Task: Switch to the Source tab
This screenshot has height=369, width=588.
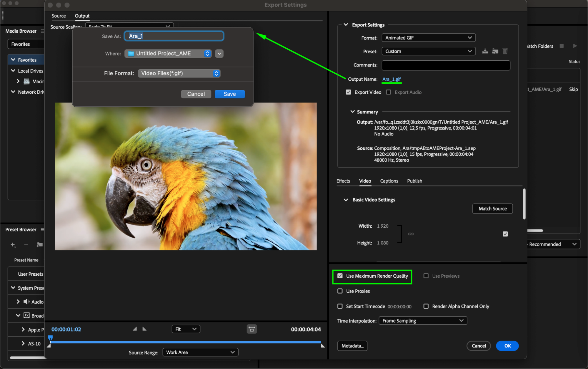Action: pos(59,16)
